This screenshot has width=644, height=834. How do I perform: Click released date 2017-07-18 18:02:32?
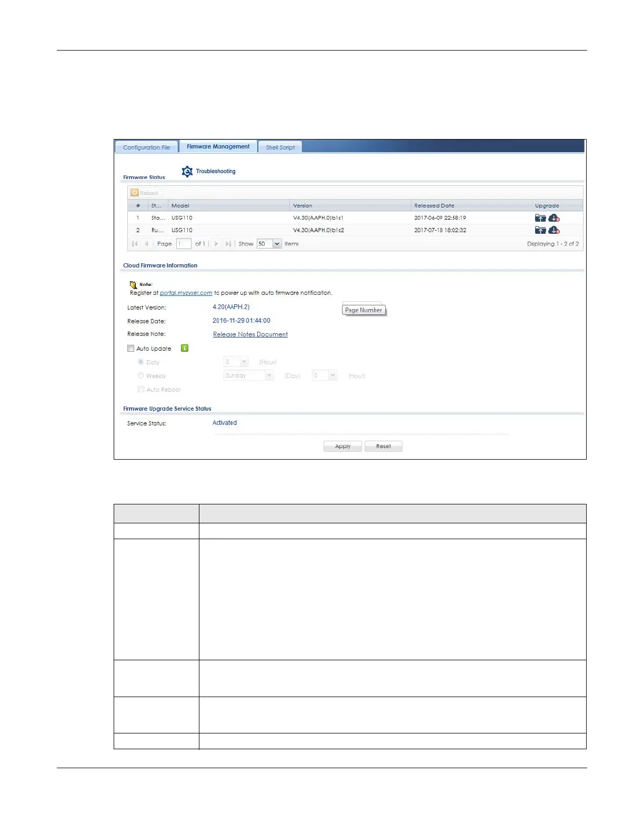(440, 230)
